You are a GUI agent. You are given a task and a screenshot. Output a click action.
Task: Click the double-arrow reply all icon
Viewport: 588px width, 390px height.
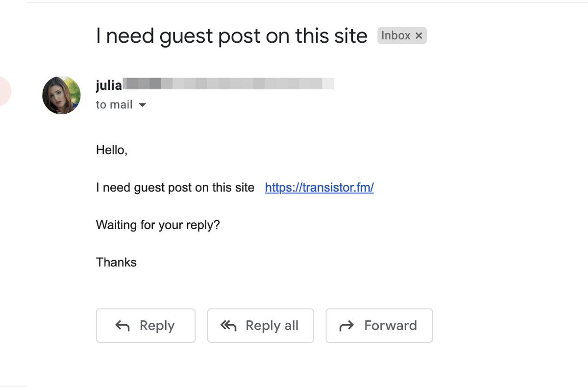(228, 326)
